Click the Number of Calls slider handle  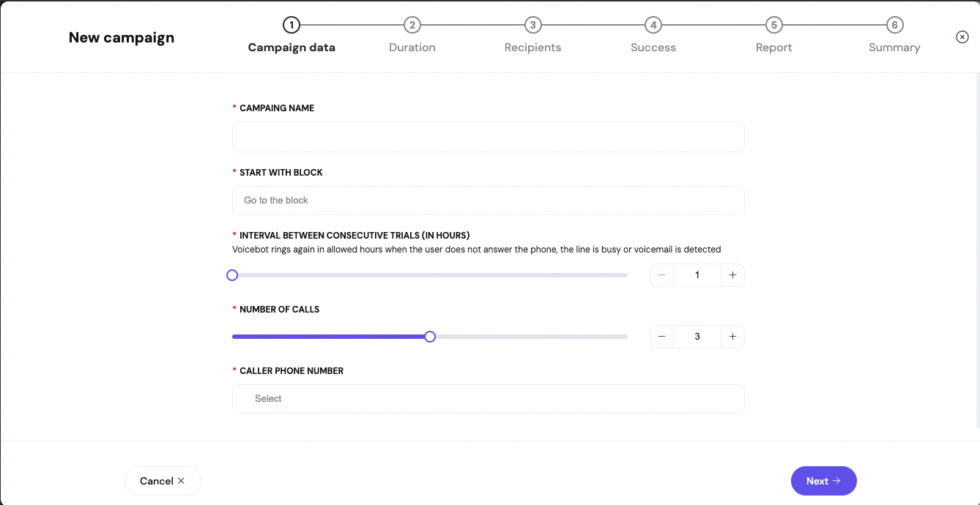[430, 337]
